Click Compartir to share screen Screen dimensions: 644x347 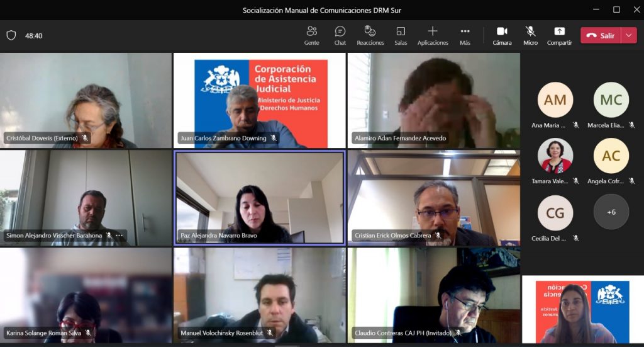tap(559, 35)
